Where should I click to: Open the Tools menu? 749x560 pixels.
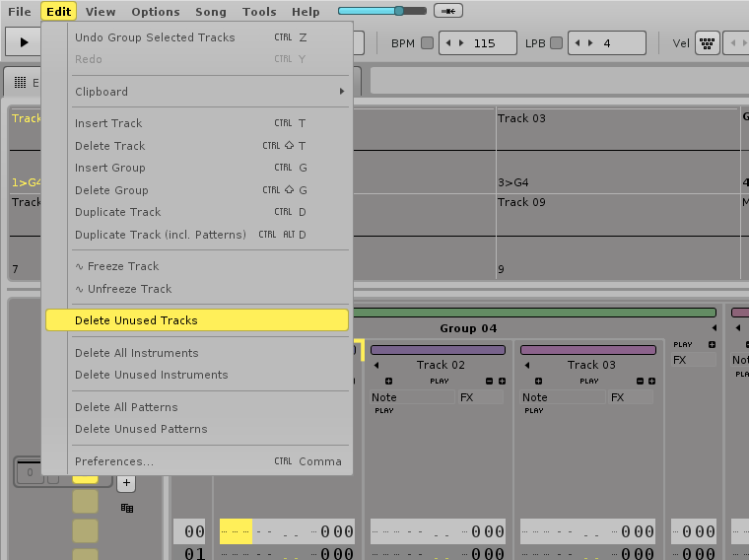pos(259,12)
